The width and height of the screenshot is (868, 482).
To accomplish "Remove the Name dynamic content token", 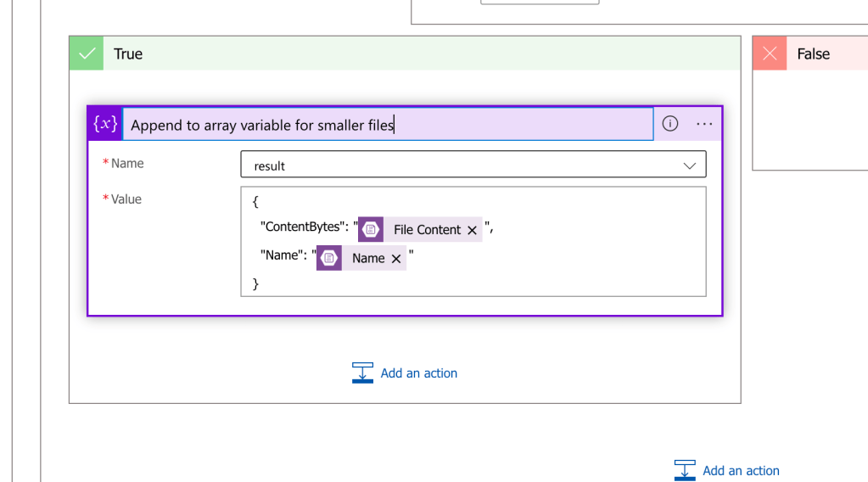I will pos(395,259).
